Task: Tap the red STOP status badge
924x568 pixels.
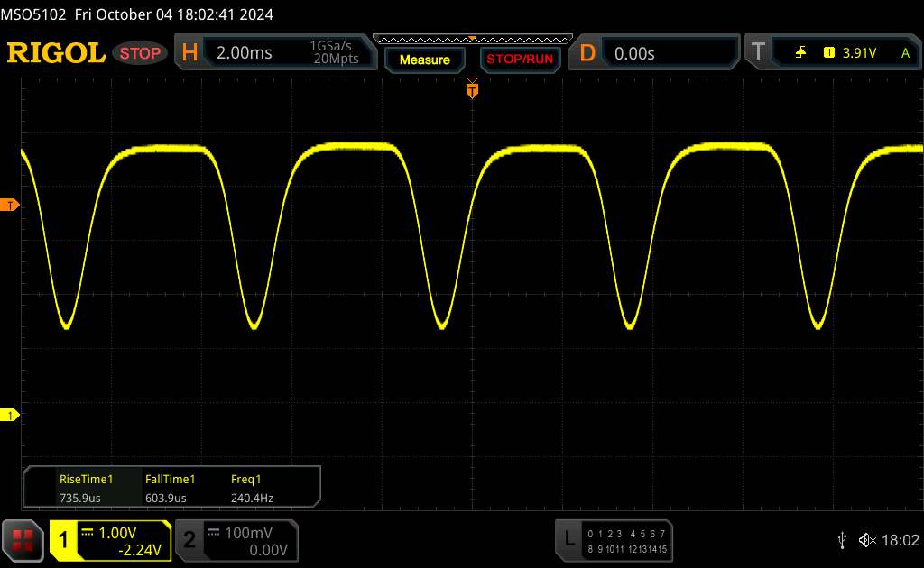Action: 140,53
